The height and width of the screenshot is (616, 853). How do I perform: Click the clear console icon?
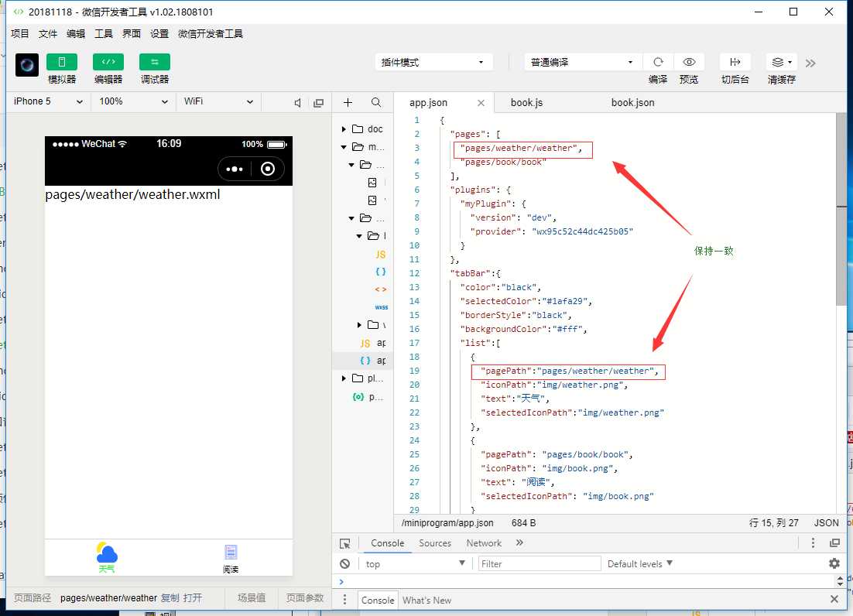(345, 564)
